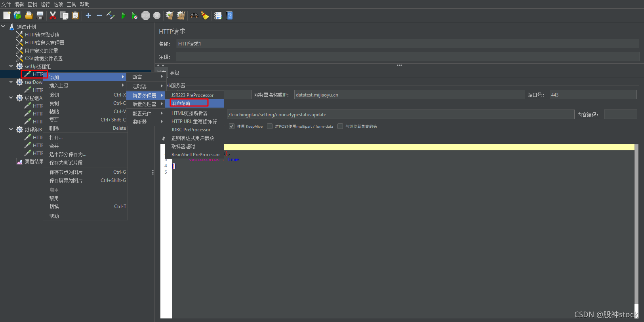This screenshot has height=322, width=644.
Task: Edit the 端口号 field showing 443
Action: 593,95
